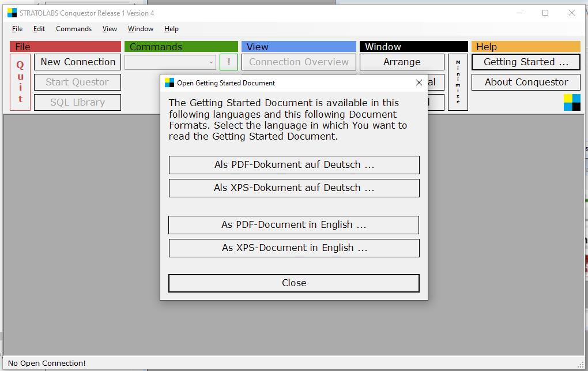Viewport: 588px width, 371px height.
Task: Click the 'Open Getting Started Document' dialog title
Action: coord(226,83)
